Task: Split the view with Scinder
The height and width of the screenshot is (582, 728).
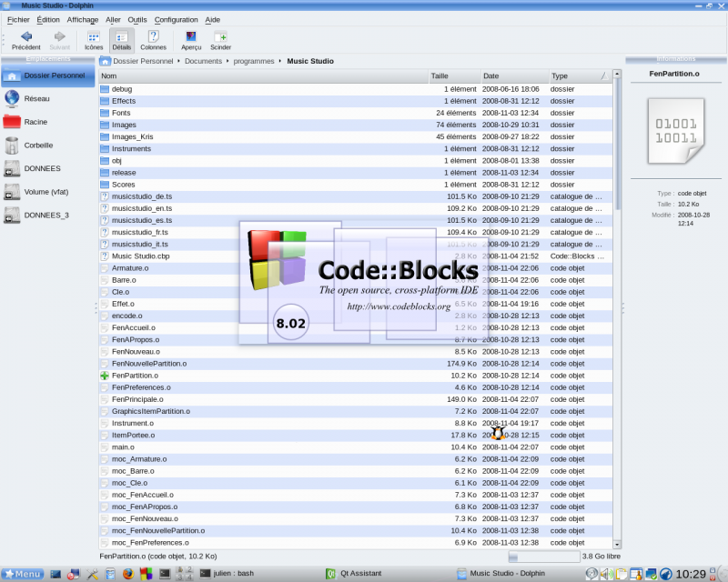Action: (x=220, y=37)
